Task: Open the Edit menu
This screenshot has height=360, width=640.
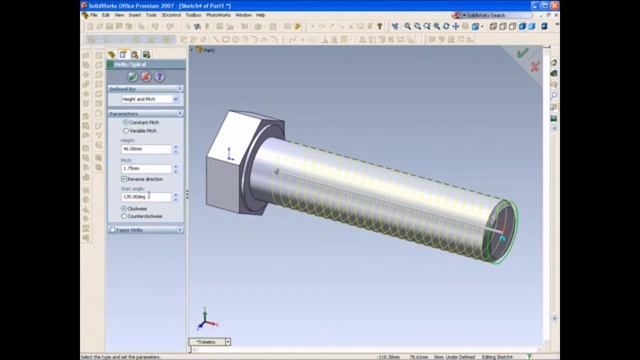Action: coord(106,15)
